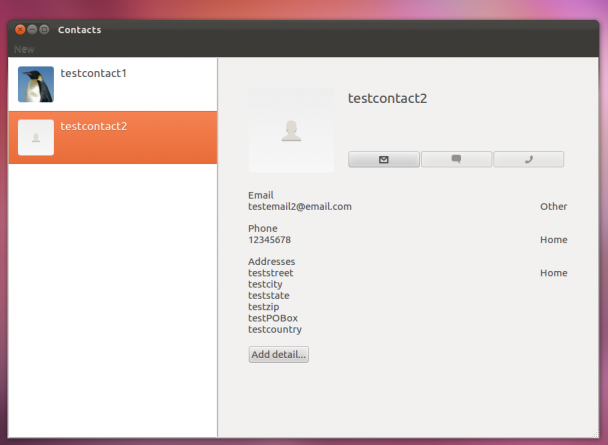Click the penguin avatar of testcontact1

click(x=36, y=84)
